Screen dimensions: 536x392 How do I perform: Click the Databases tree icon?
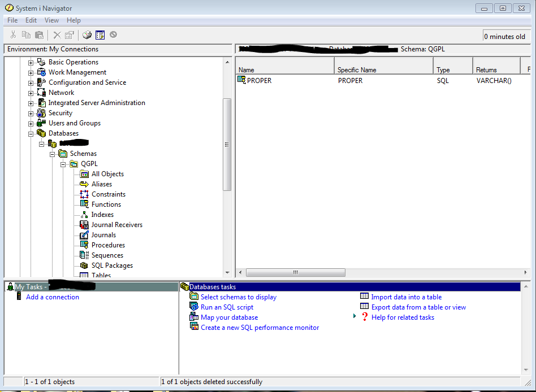click(x=41, y=133)
